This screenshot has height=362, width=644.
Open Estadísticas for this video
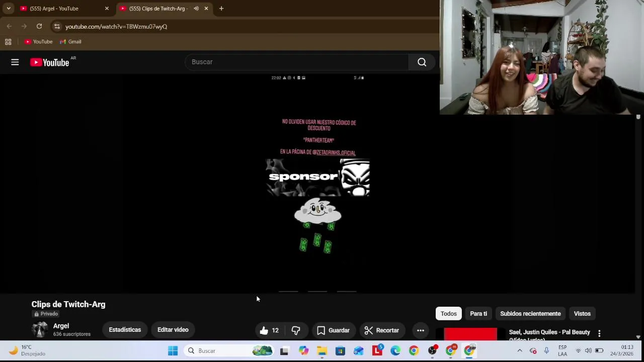pyautogui.click(x=125, y=330)
